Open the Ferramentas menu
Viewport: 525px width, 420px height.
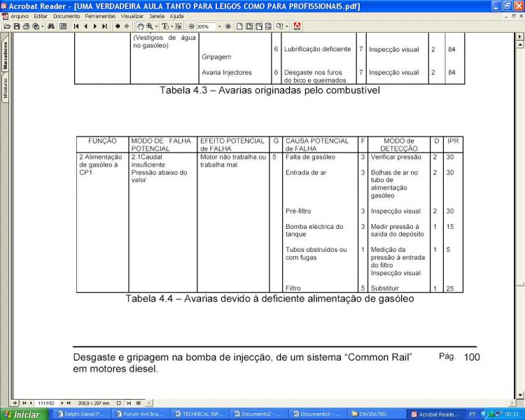100,16
